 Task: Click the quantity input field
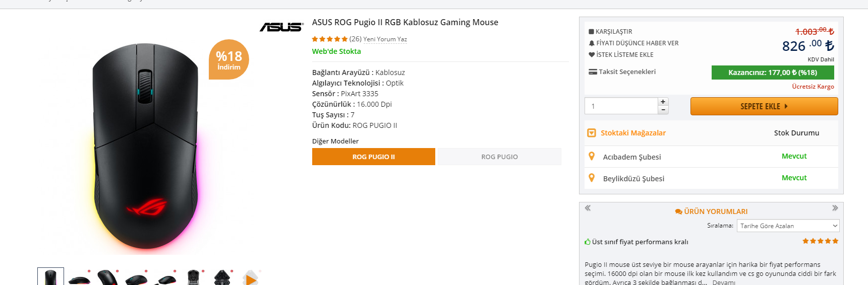[621, 106]
